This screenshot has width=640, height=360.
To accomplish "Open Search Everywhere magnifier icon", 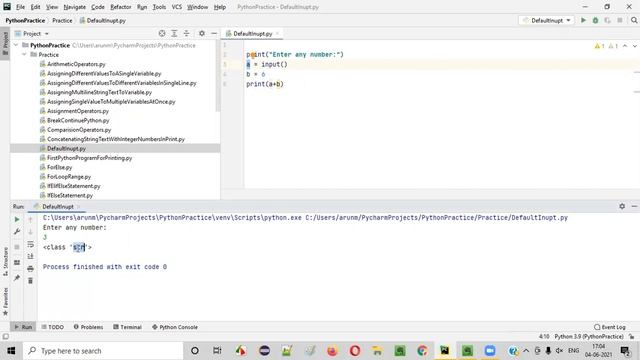I will (x=634, y=20).
